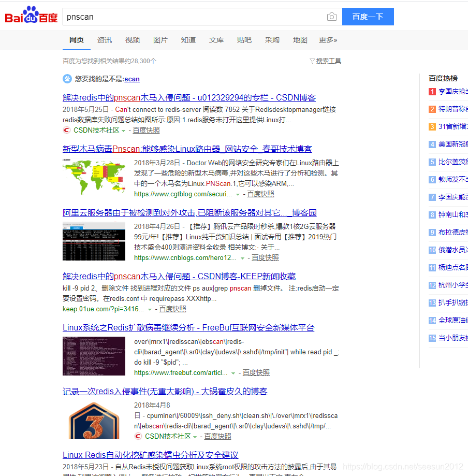Open 解决redis中的pnscan木马 KEEP新闻收藏 result
The image size is (468, 476).
(179, 276)
